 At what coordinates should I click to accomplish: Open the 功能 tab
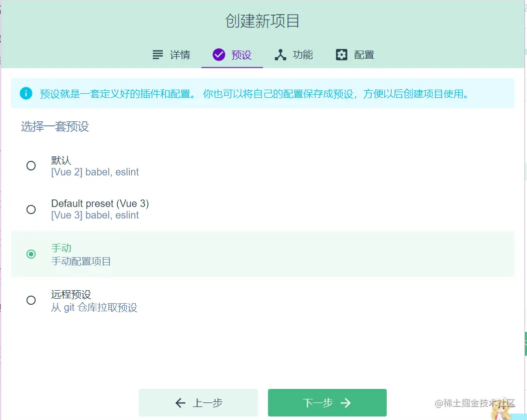294,55
